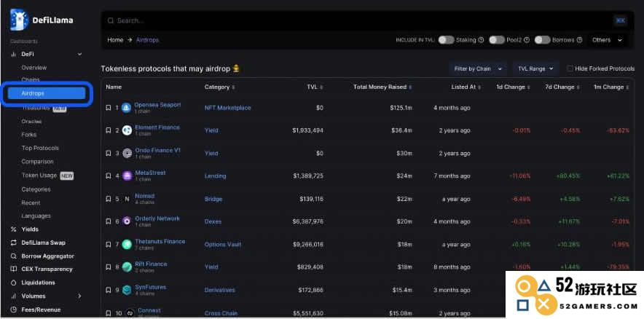Click MetaStreet TVL value $1,389,725
The width and height of the screenshot is (644, 319).
pos(308,176)
